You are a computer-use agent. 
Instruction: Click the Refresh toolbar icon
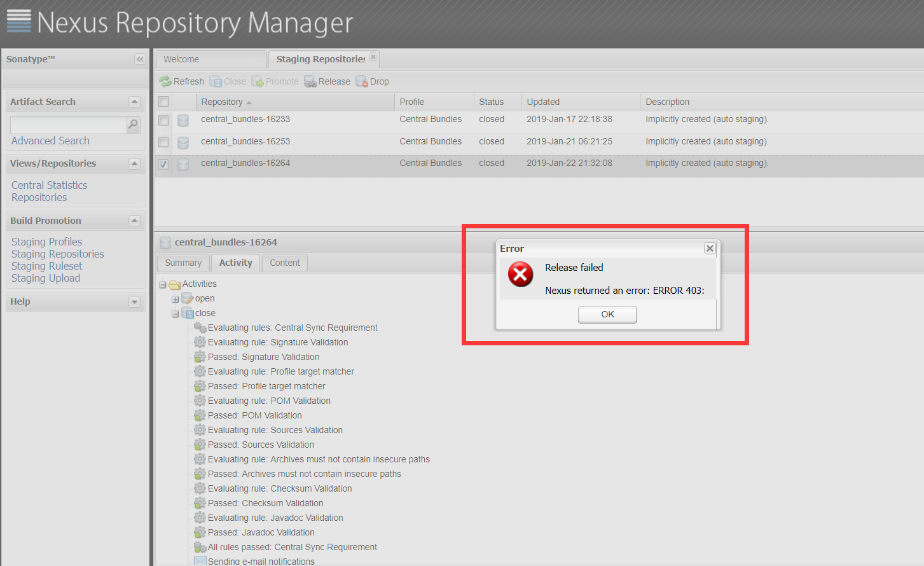(x=165, y=81)
